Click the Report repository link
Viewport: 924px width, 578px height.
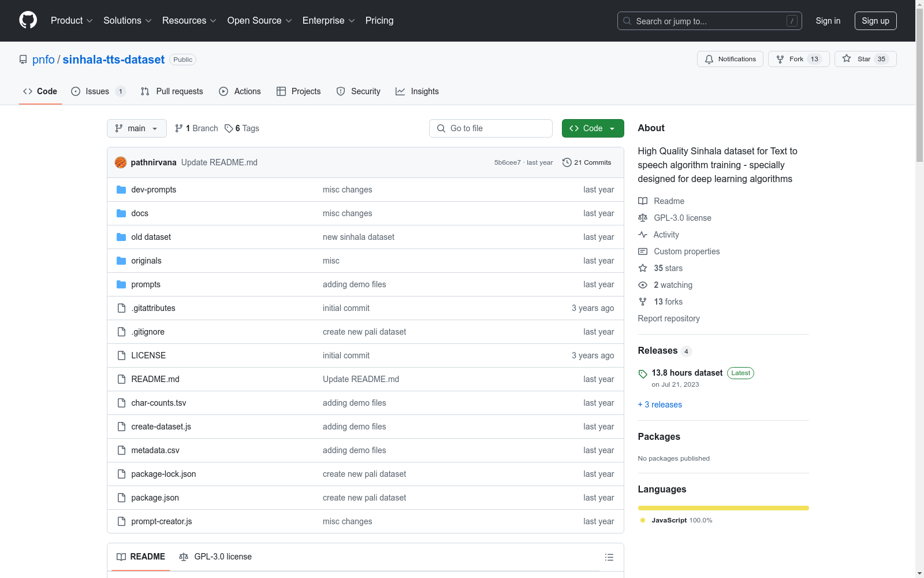click(669, 318)
